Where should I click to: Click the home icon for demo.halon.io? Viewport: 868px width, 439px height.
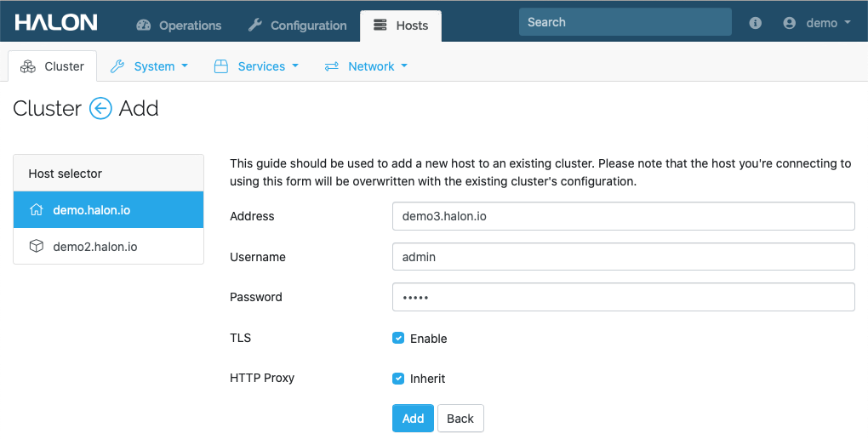pos(37,210)
